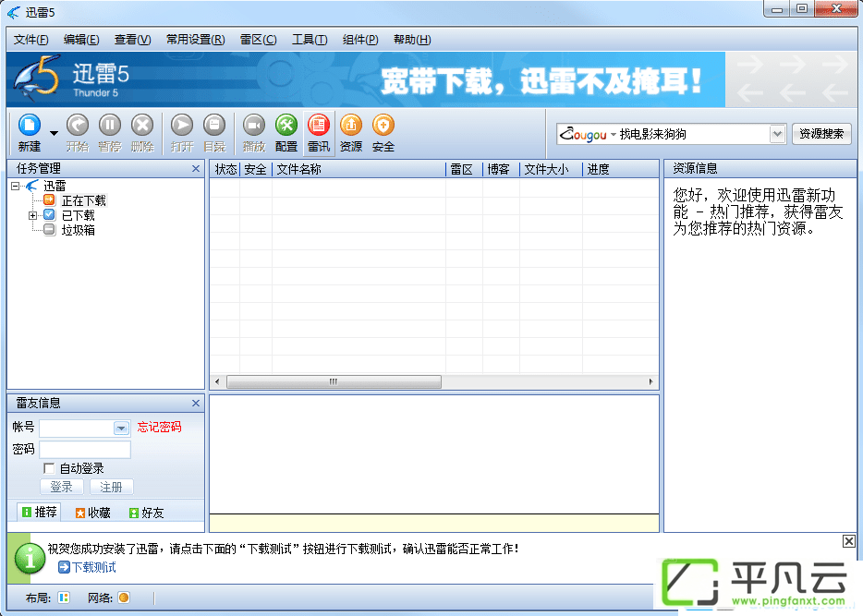This screenshot has height=616, width=863.
Task: Click the 安全 security toolbar icon
Action: pos(383,126)
